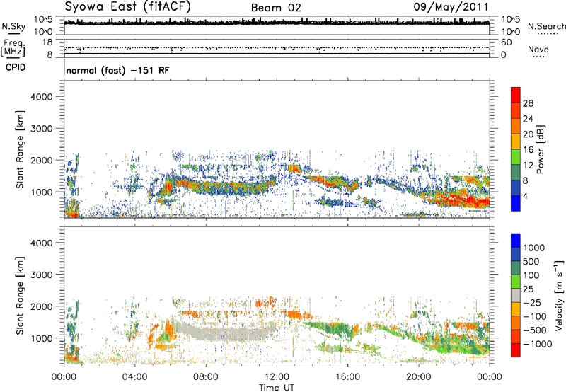
Task: Select the 3000 tick on the power panel
Action: point(42,129)
